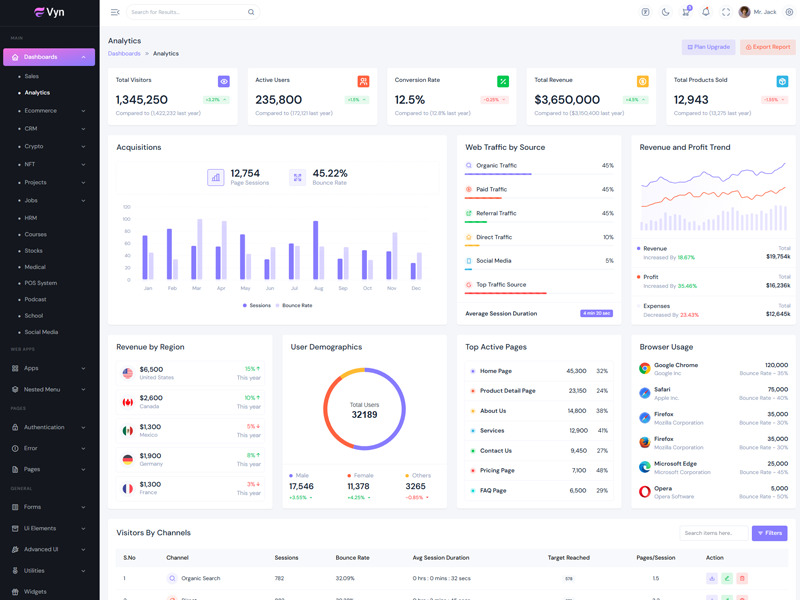Open the notifications bell
Image resolution: width=800 pixels, height=600 pixels.
(x=705, y=12)
